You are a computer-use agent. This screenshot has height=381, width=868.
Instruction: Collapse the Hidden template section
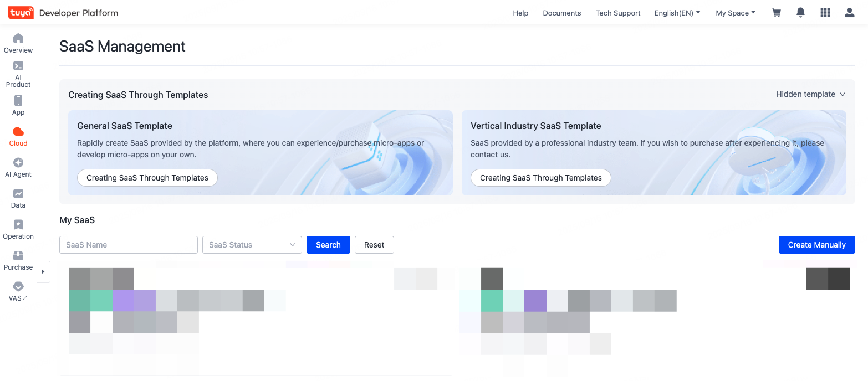(x=810, y=94)
